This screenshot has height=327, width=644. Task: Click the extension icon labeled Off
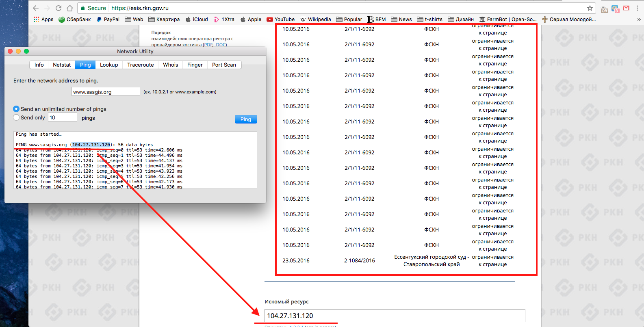click(x=605, y=9)
